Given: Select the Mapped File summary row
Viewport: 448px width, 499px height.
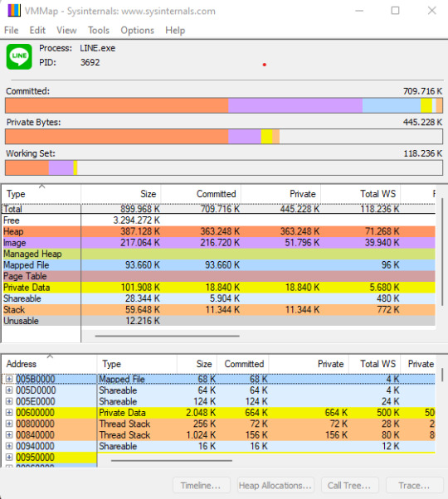Looking at the screenshot, I should click(218, 264).
